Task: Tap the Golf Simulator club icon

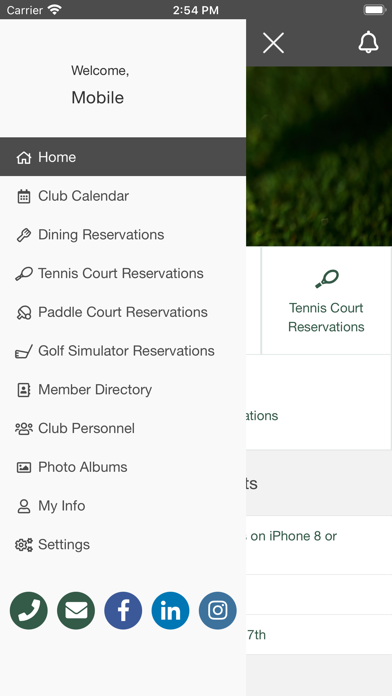Action: click(x=24, y=352)
